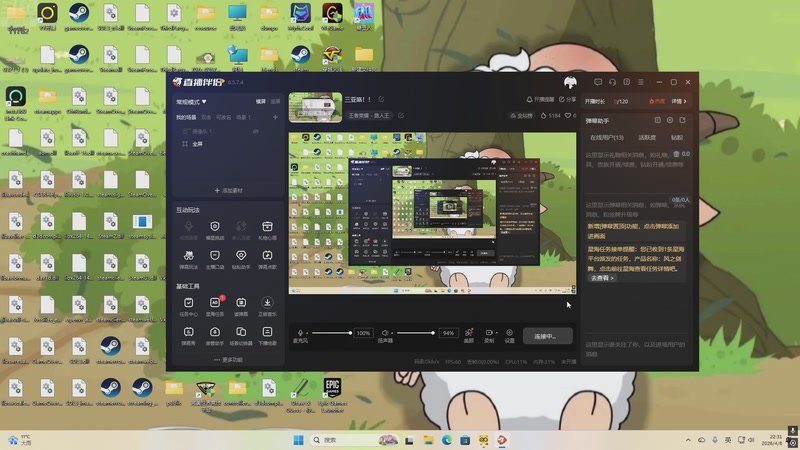This screenshot has width=800, height=450.
Task: Click the first icon in danmaku assistant header
Action: tap(658, 120)
